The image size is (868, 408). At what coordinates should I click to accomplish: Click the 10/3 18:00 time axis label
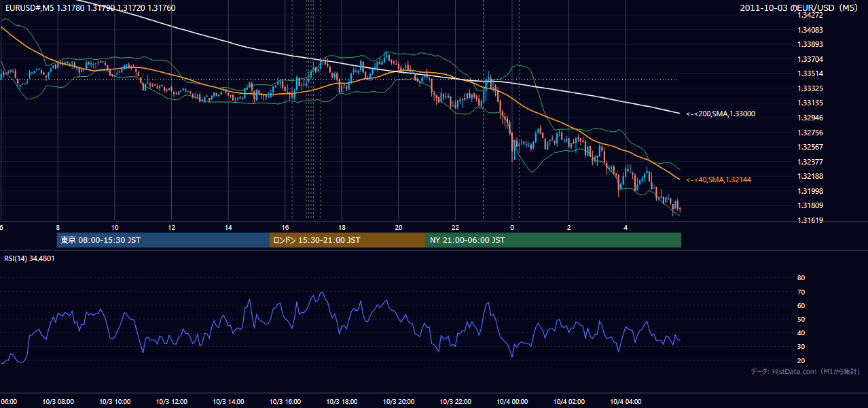pyautogui.click(x=342, y=402)
